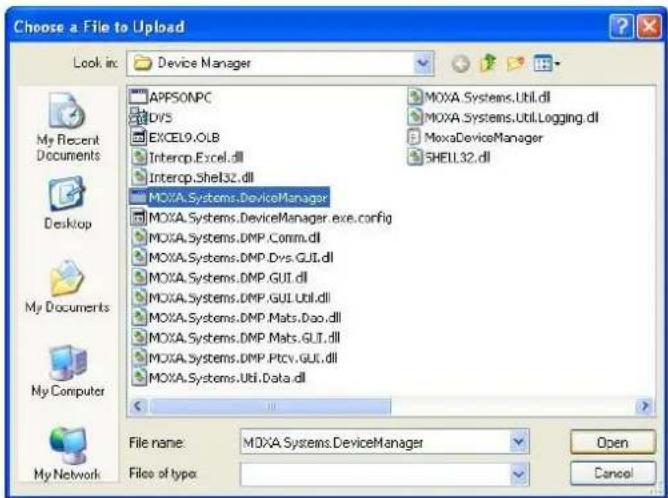Select the EXCEL9.OLB file icon
This screenshot has width=668, height=498.
click(x=138, y=137)
